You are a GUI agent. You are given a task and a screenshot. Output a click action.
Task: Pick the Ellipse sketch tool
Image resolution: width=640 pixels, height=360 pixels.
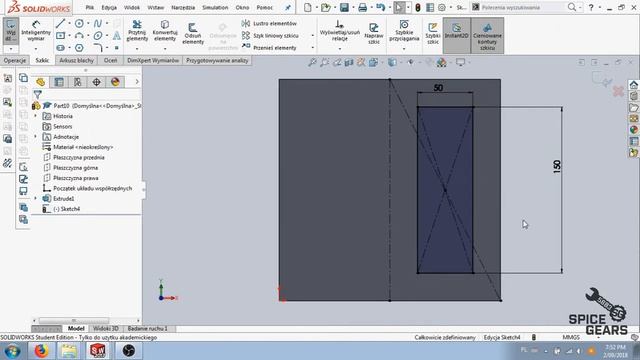coord(98,36)
